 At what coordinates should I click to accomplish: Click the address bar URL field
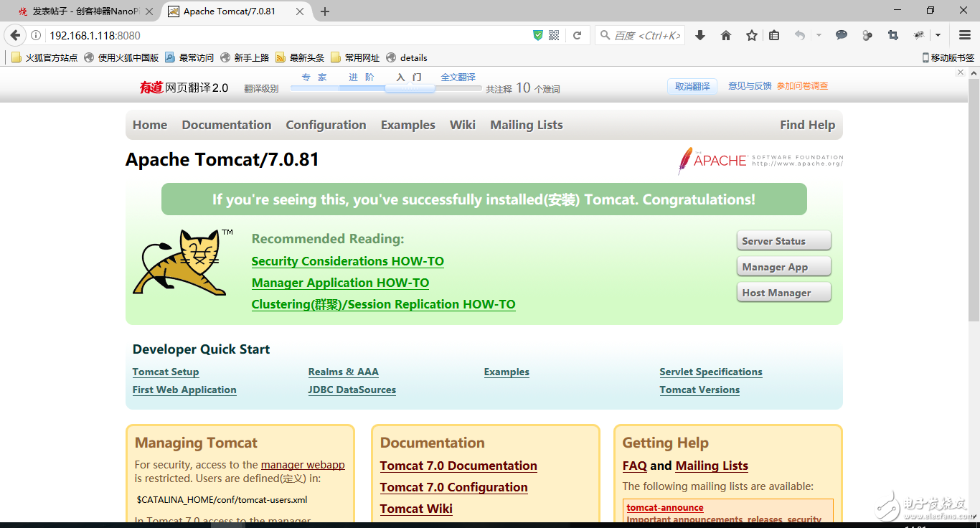point(287,35)
